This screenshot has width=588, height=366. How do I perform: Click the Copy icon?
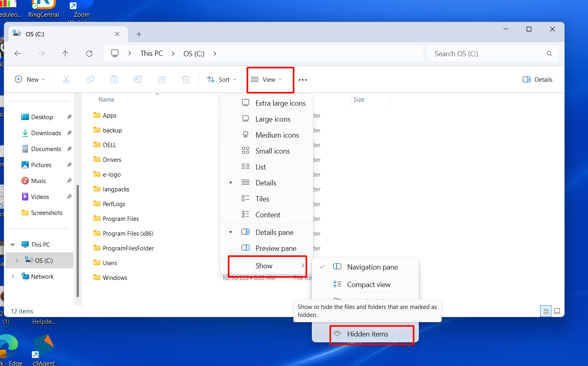(90, 79)
